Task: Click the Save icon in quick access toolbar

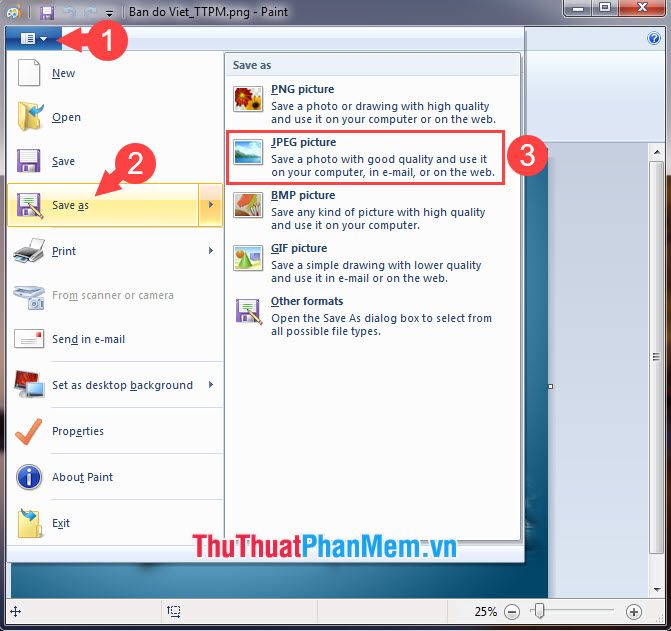Action: click(47, 12)
